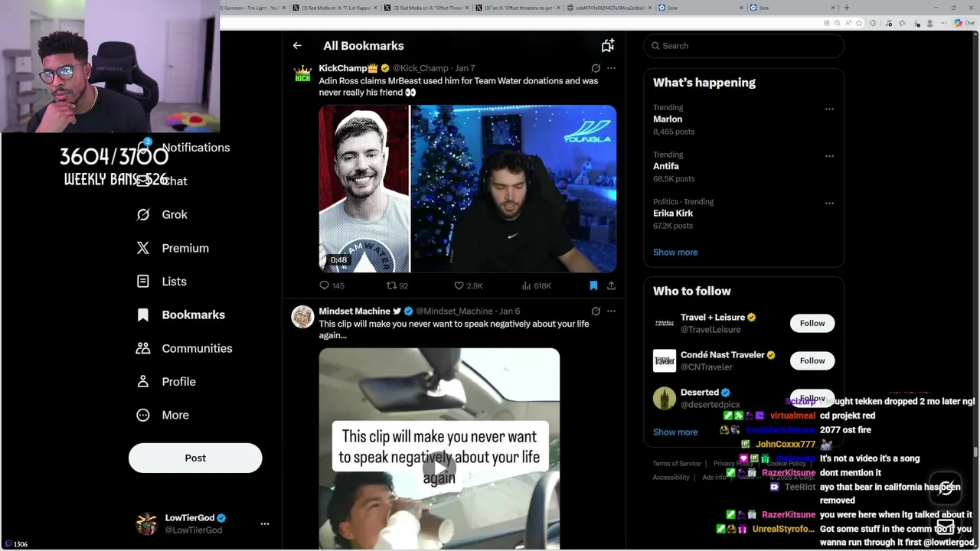This screenshot has height=551, width=980.
Task: Show more under What's happening
Action: click(675, 253)
